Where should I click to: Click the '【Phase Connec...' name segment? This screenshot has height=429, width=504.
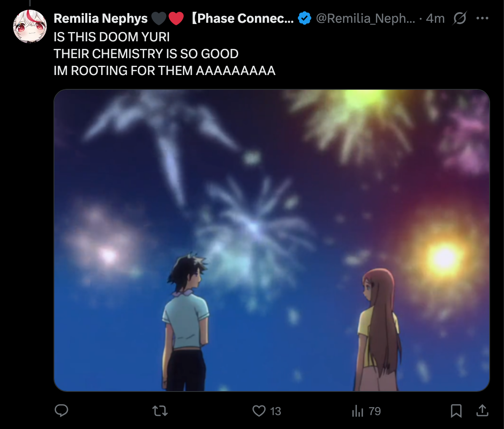coord(242,18)
